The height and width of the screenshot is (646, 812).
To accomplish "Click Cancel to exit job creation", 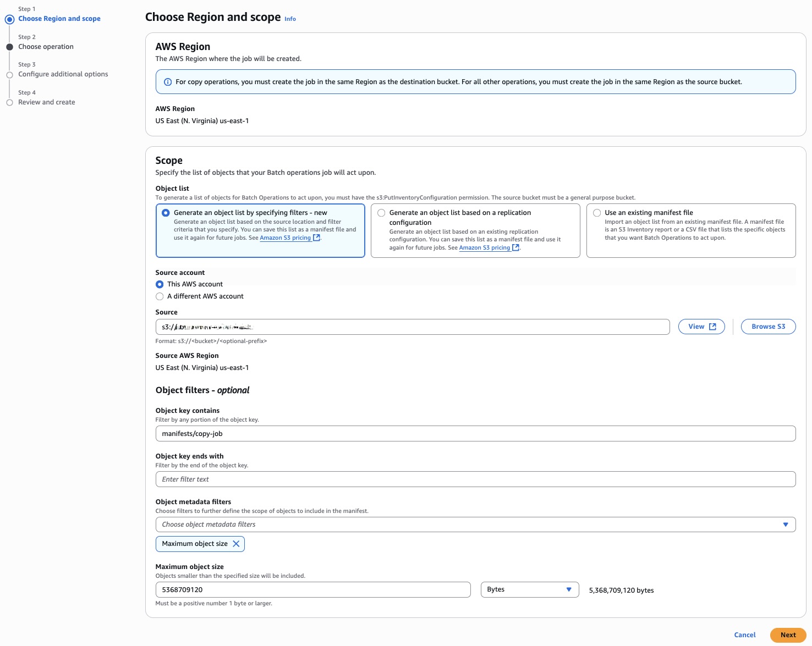I will click(744, 635).
